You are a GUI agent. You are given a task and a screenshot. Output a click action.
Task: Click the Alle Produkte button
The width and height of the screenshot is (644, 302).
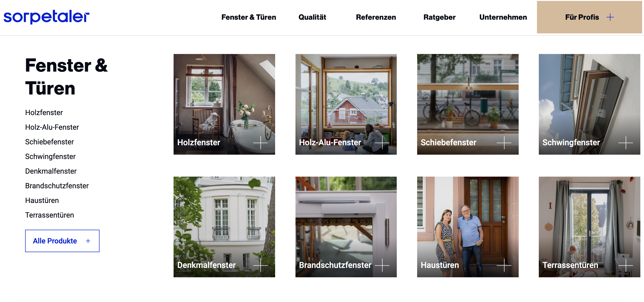[x=62, y=241]
